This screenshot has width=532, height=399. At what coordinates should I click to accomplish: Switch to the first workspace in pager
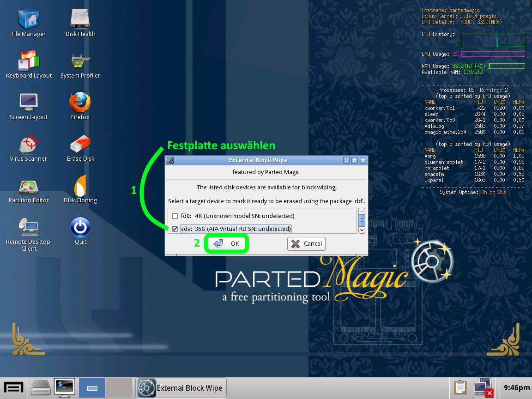92,388
